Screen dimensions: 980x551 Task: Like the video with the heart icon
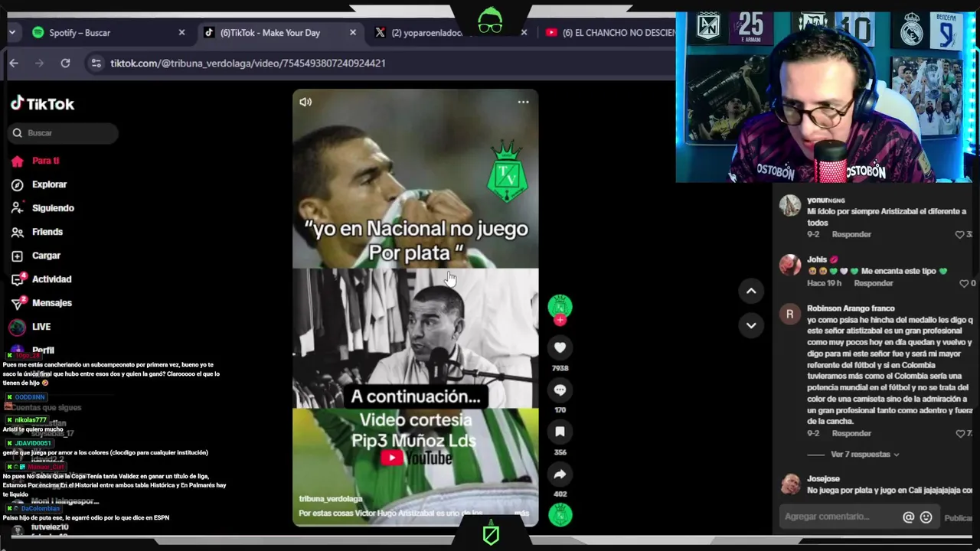click(x=560, y=347)
